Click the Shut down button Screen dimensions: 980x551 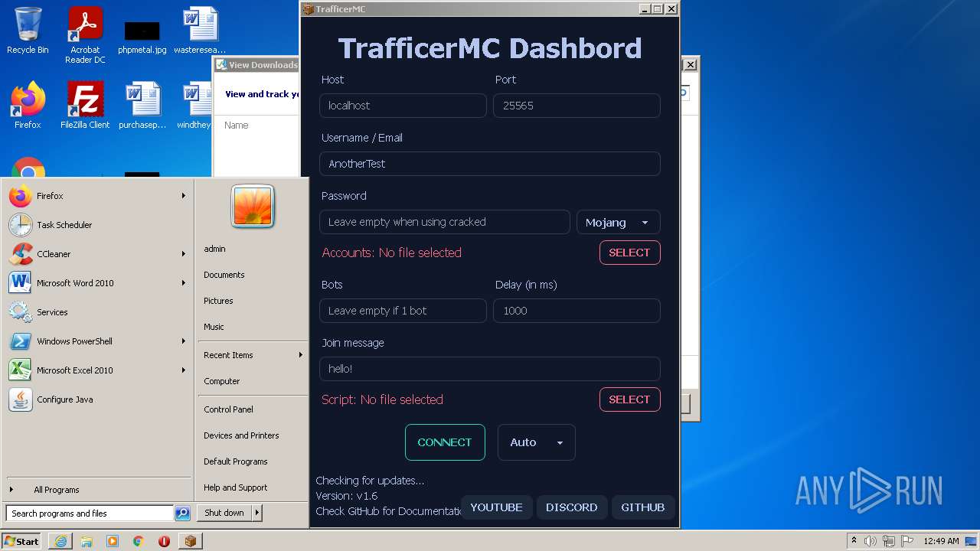coord(224,513)
